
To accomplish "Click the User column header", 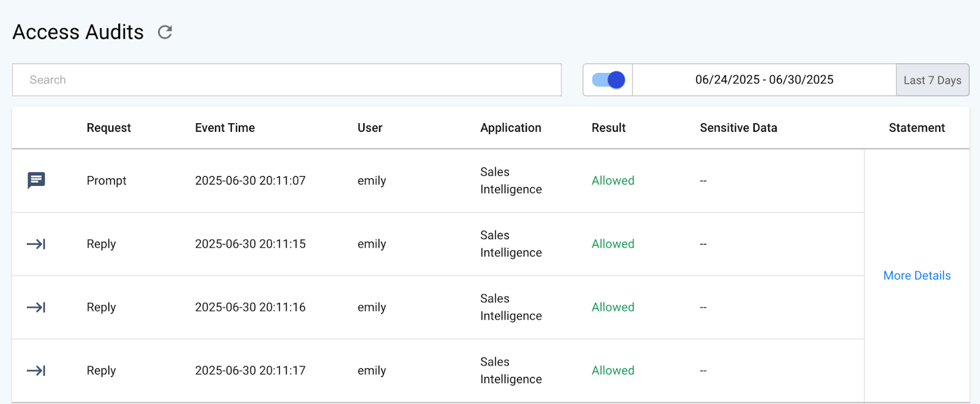I will pyautogui.click(x=369, y=128).
